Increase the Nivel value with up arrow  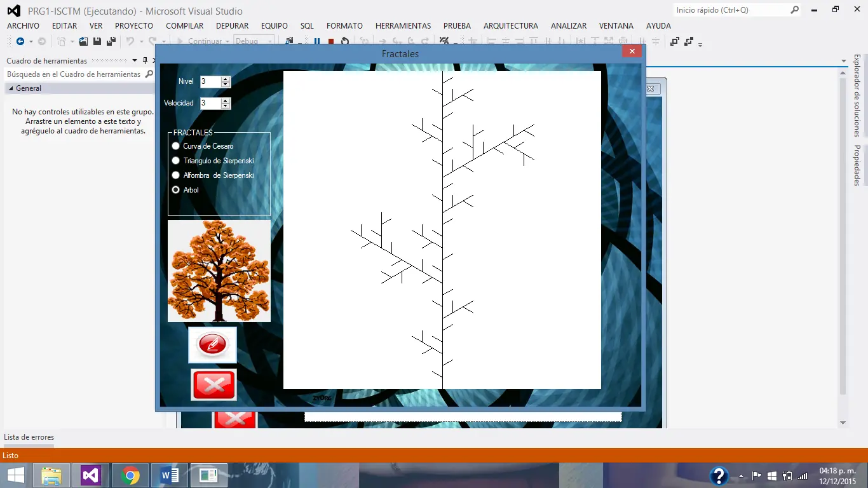pos(226,79)
